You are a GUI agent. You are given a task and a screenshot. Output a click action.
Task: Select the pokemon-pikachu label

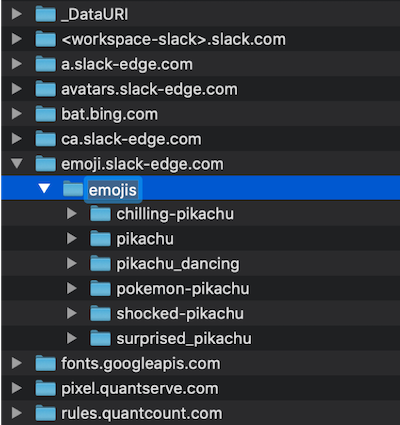point(183,289)
